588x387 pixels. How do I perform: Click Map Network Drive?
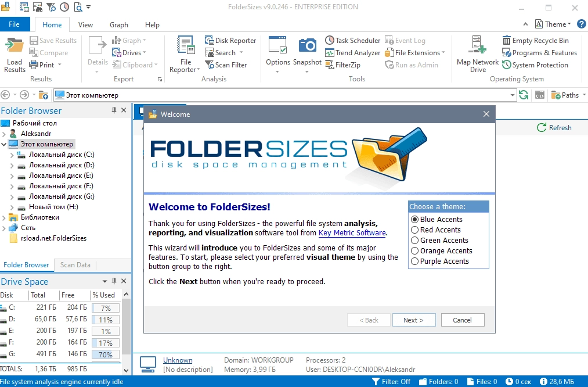[477, 55]
